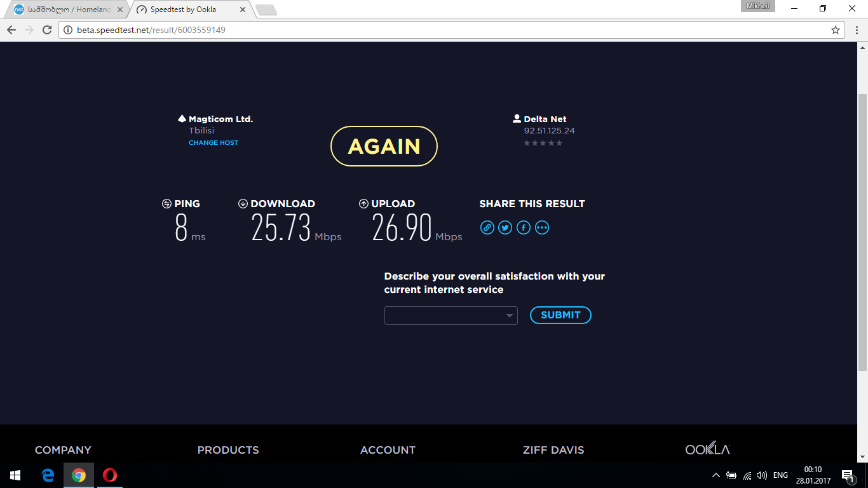Click the CHANGE HOST link
Screen dimensions: 868x488
pos(214,143)
